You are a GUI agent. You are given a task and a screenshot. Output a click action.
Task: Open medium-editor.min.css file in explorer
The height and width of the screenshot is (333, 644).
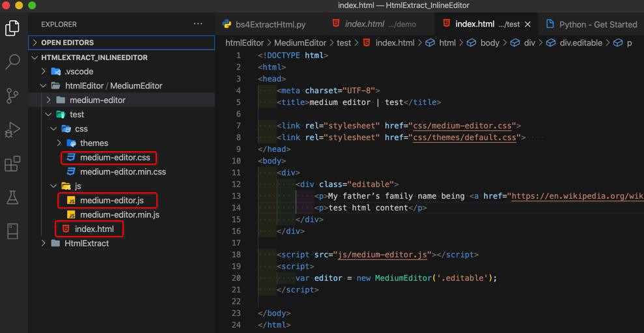coord(123,172)
